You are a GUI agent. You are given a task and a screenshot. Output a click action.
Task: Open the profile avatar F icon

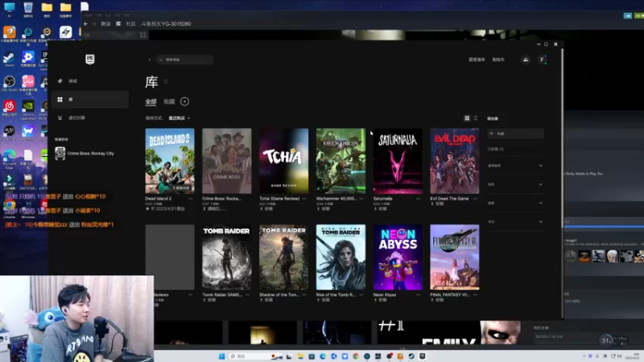tap(542, 60)
